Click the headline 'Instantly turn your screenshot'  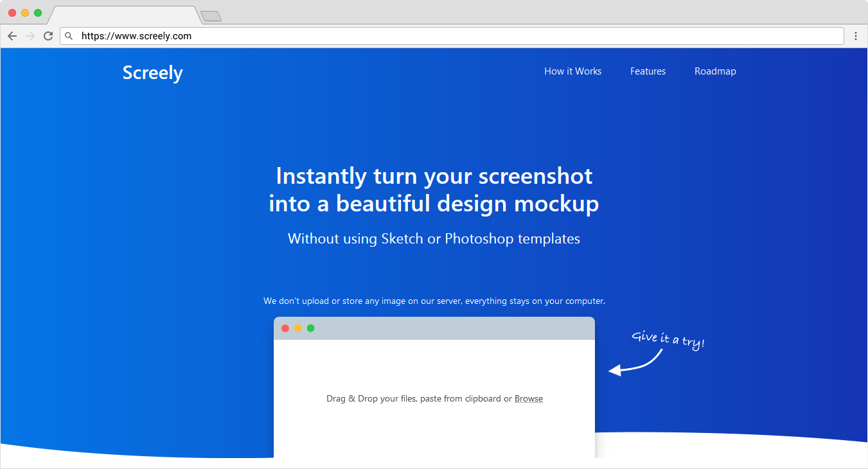click(434, 175)
